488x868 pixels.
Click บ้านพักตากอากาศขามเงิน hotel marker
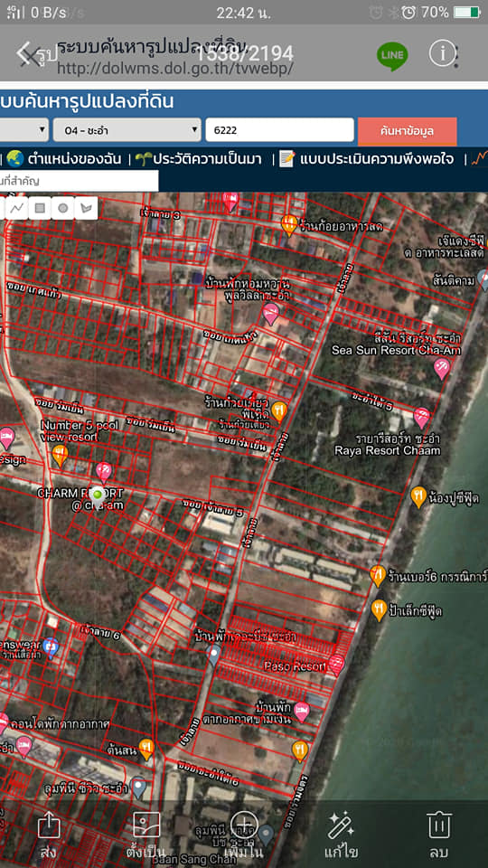tap(302, 712)
